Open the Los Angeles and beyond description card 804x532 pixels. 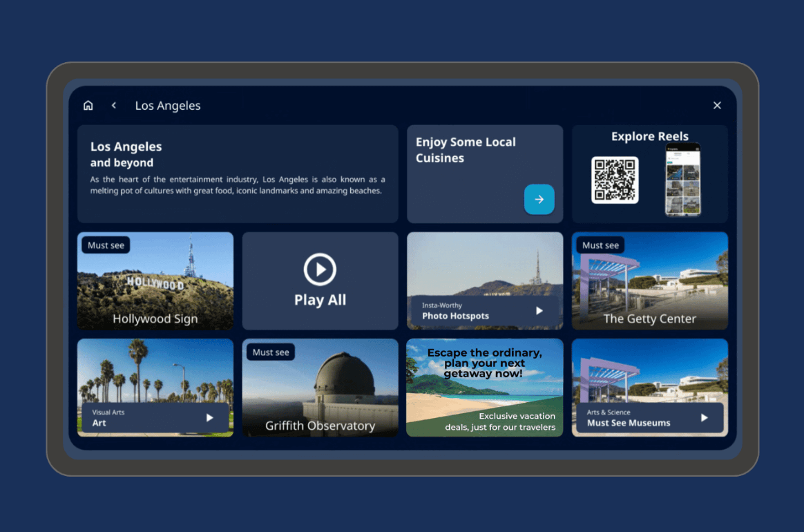(x=238, y=173)
